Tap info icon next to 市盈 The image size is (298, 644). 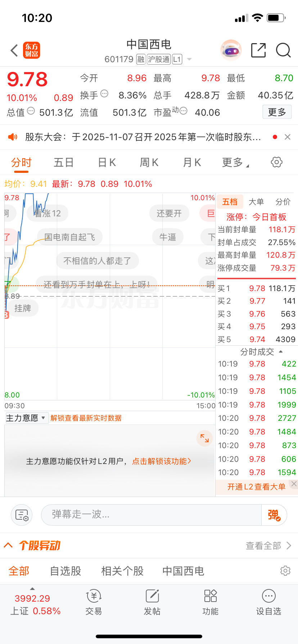pos(183,111)
